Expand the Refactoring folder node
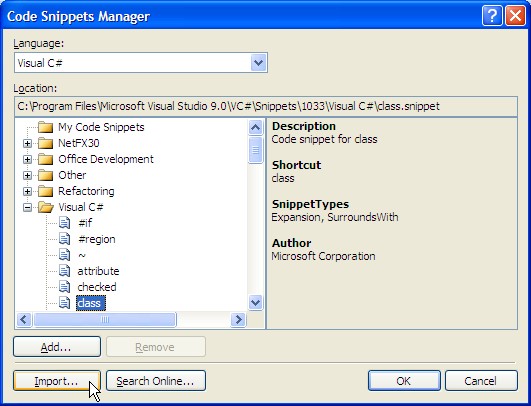This screenshot has width=531, height=406. (x=27, y=191)
